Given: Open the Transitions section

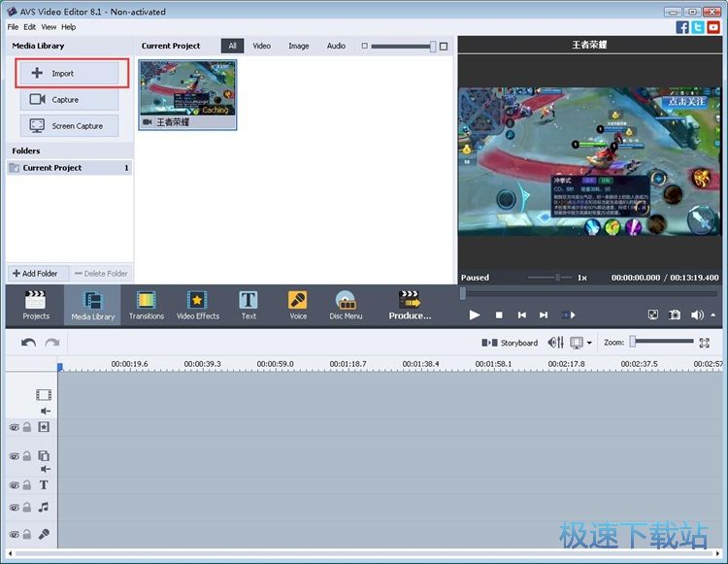Looking at the screenshot, I should (147, 306).
